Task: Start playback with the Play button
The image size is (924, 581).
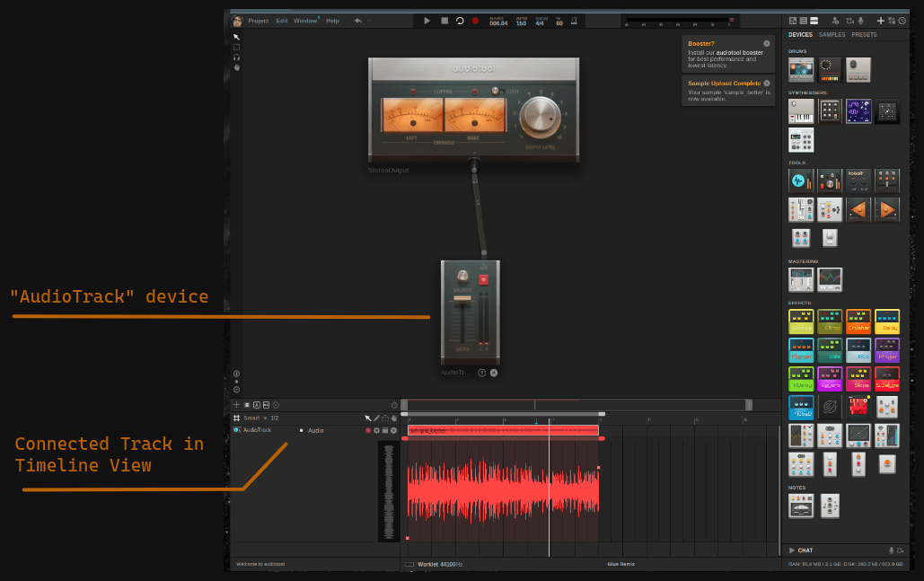Action: point(427,21)
